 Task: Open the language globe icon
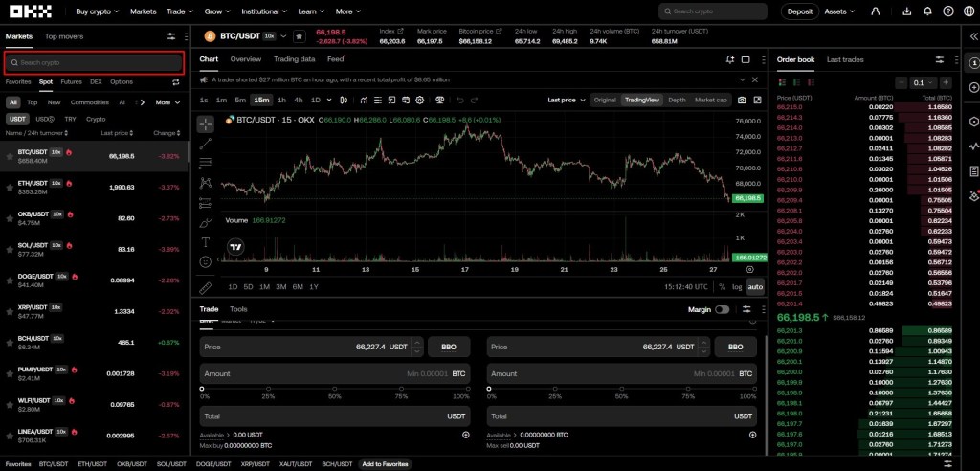coord(969,11)
